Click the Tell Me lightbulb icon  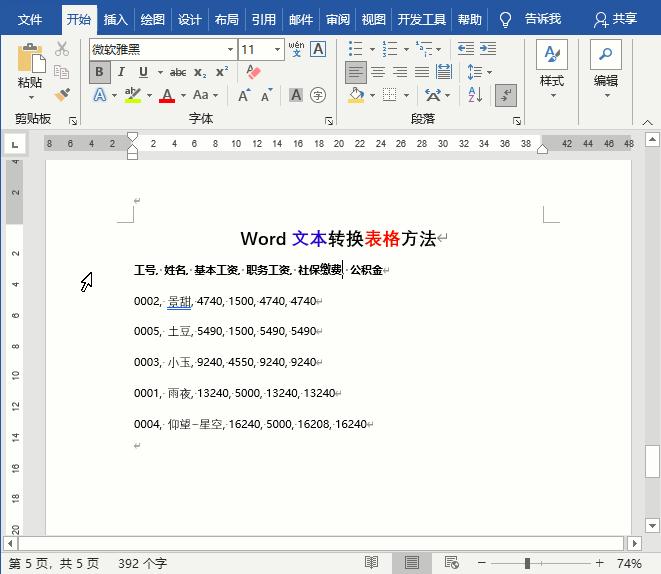pos(505,19)
